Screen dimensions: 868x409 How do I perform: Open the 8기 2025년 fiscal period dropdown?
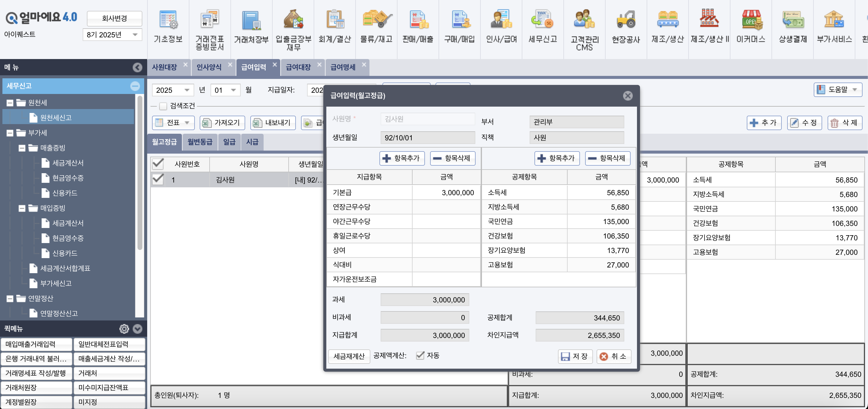coord(135,35)
